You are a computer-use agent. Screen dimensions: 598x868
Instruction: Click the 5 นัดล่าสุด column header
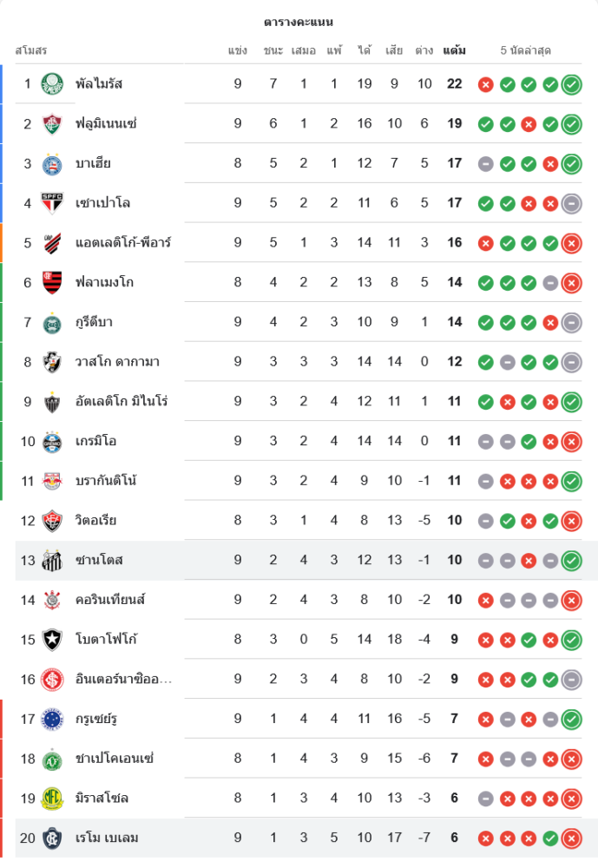coord(526,50)
